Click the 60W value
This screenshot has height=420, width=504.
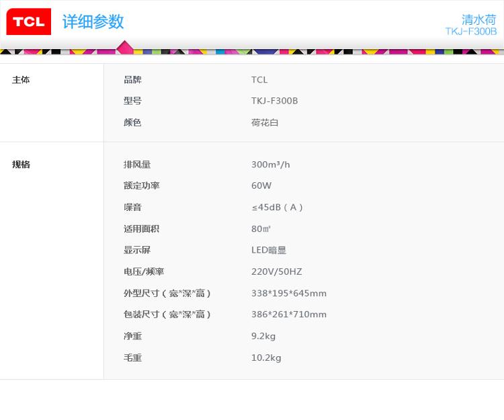pos(261,185)
